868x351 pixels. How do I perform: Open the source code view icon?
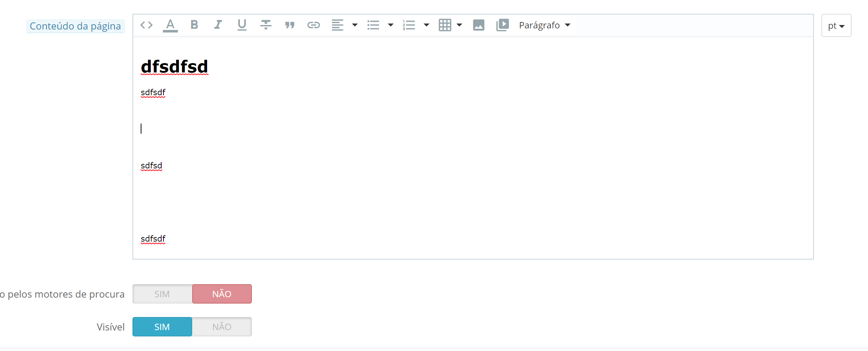(147, 25)
